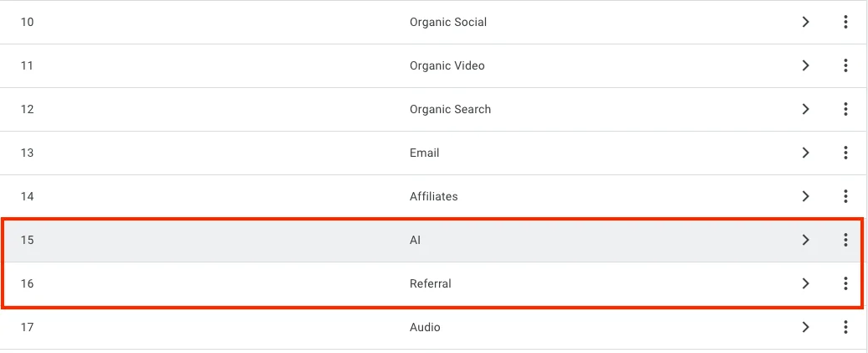Click the Organic Search channel label
Image resolution: width=868 pixels, height=353 pixels.
pos(450,109)
